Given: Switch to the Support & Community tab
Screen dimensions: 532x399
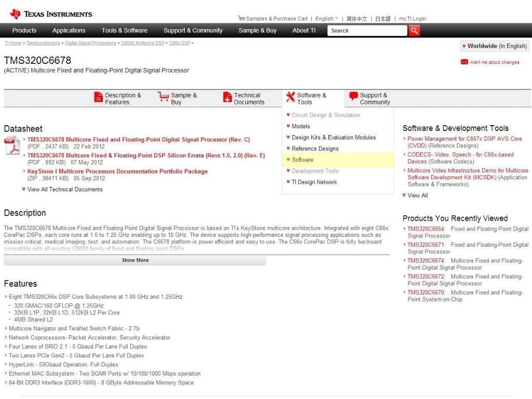Looking at the screenshot, I should [x=370, y=98].
